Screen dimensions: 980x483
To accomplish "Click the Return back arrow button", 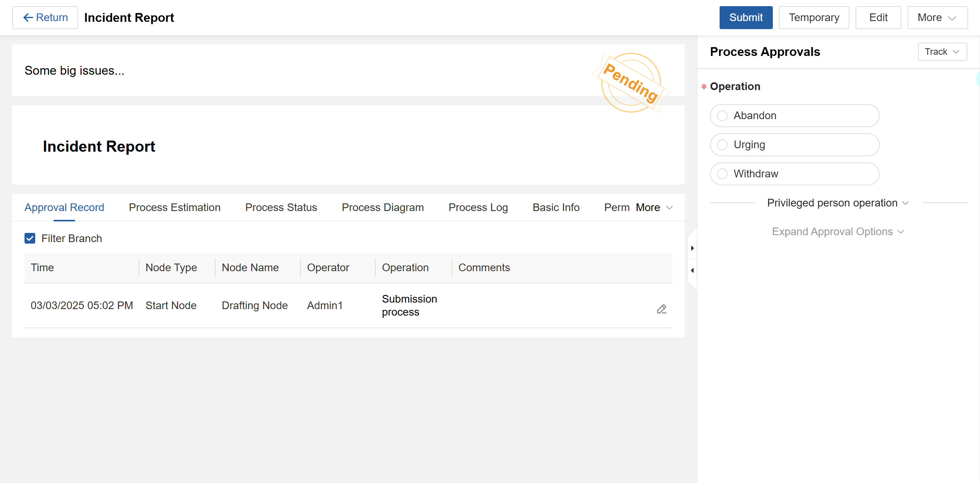I will tap(45, 18).
